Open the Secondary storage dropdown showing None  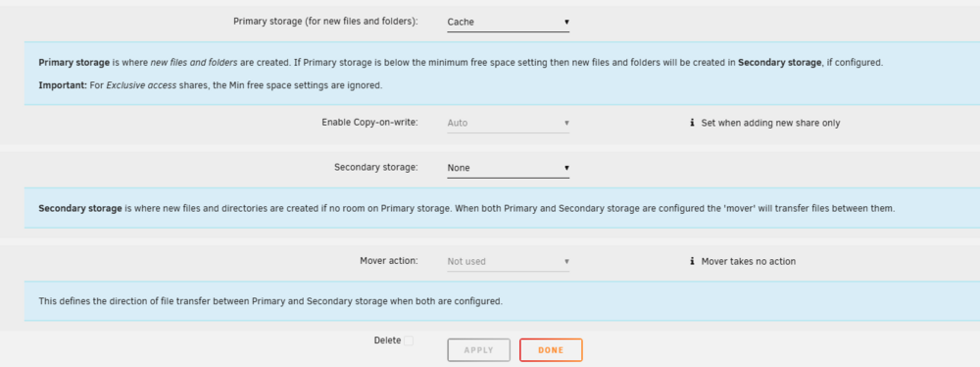click(508, 168)
